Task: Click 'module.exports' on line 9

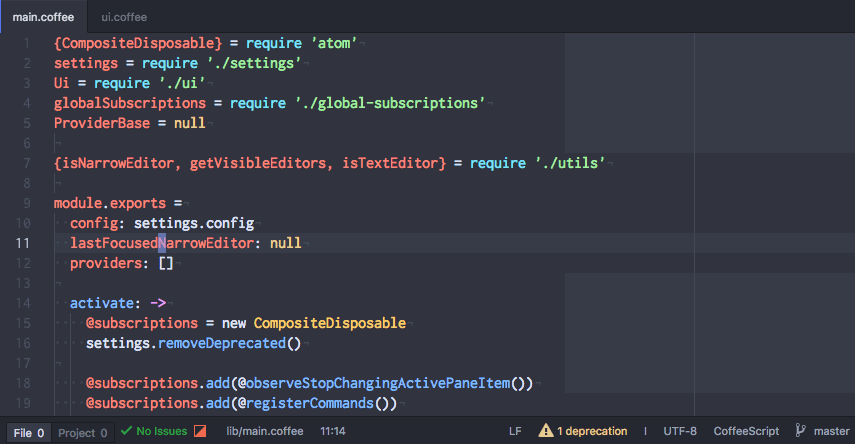Action: point(110,203)
